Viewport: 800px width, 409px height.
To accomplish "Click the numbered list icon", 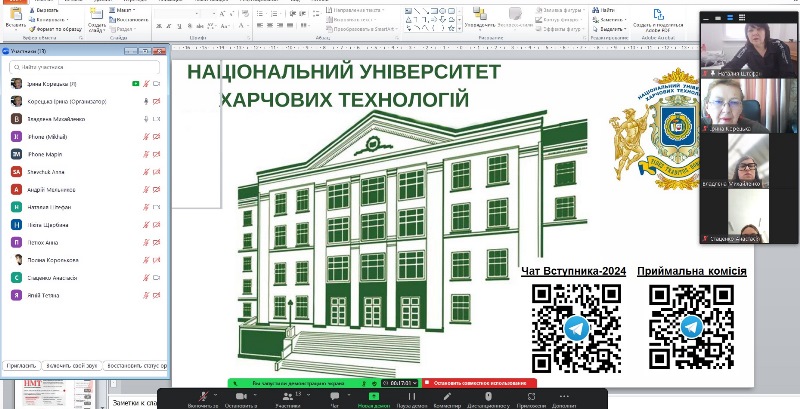I will [276, 14].
